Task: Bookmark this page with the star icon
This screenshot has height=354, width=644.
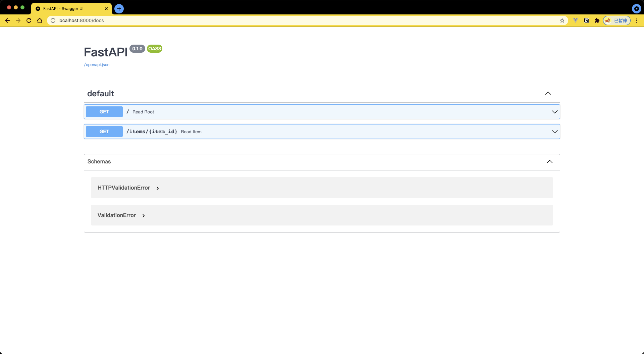Action: [x=562, y=20]
